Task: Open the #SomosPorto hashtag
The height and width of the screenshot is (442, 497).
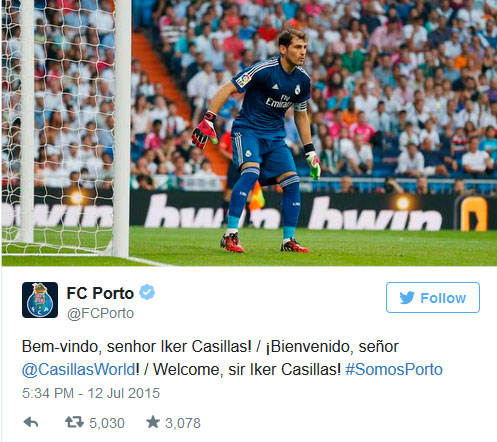Action: click(394, 369)
